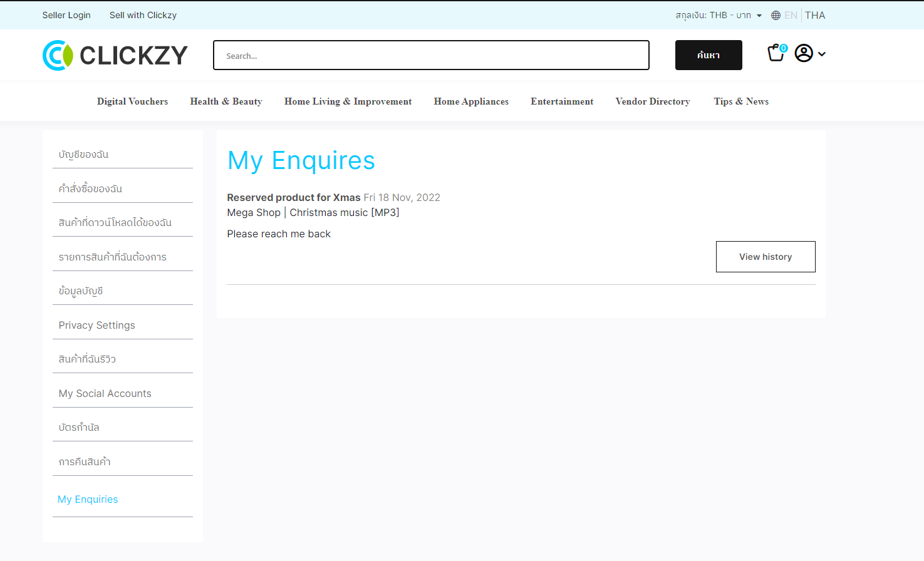924x561 pixels.
Task: Click the globe language icon
Action: (776, 15)
